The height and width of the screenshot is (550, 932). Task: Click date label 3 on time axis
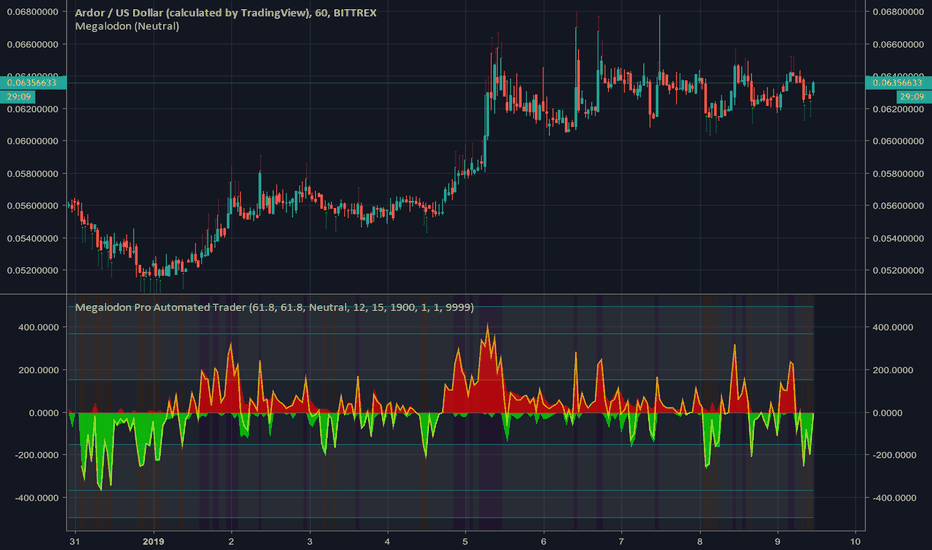point(310,542)
